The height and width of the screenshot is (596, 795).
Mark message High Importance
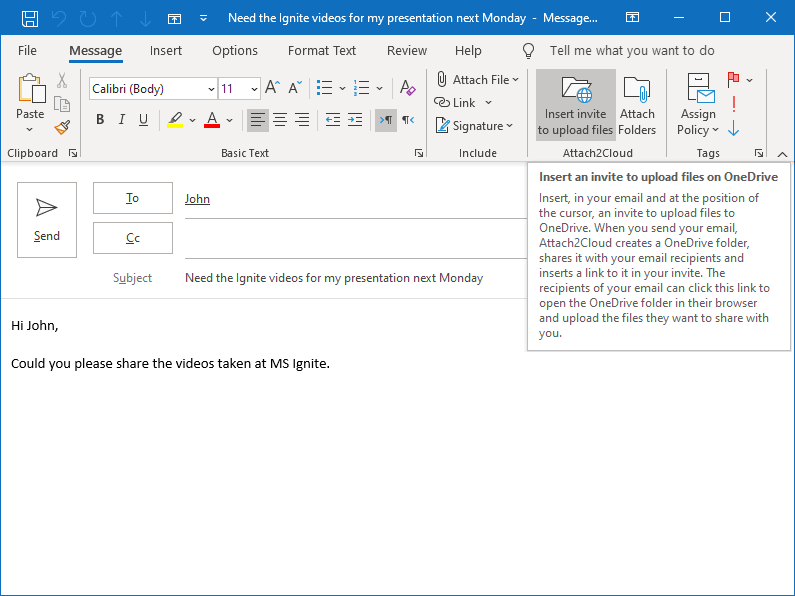(734, 104)
